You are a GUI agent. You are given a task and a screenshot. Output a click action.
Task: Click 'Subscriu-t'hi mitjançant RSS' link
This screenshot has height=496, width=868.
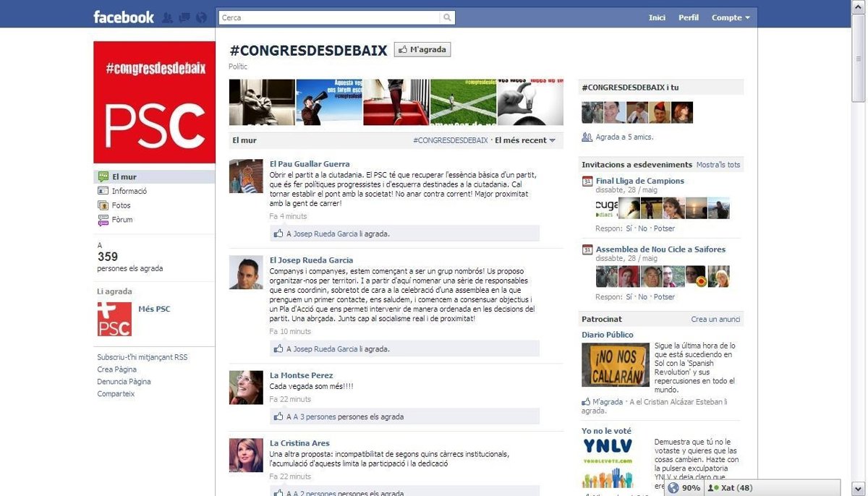[142, 357]
